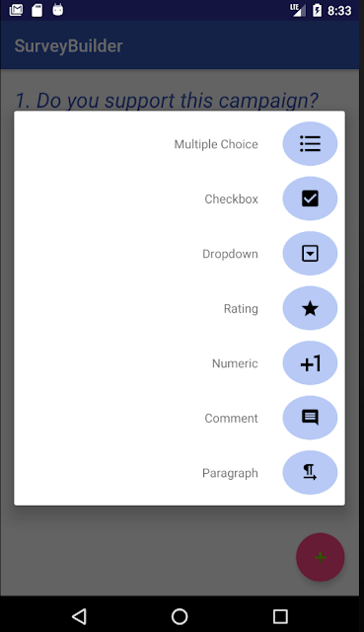Tap the Checkbox question type icon
The image size is (364, 632).
[310, 198]
